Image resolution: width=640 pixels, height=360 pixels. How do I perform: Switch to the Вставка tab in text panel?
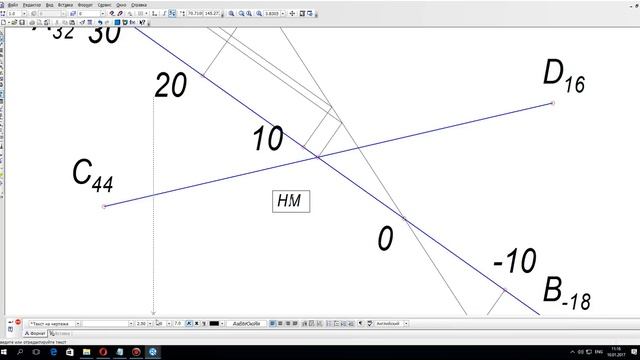coord(60,333)
